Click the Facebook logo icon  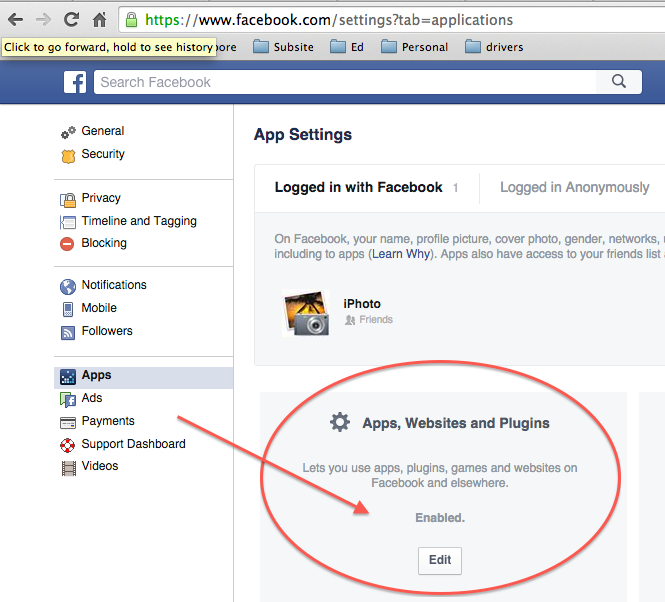(x=75, y=82)
